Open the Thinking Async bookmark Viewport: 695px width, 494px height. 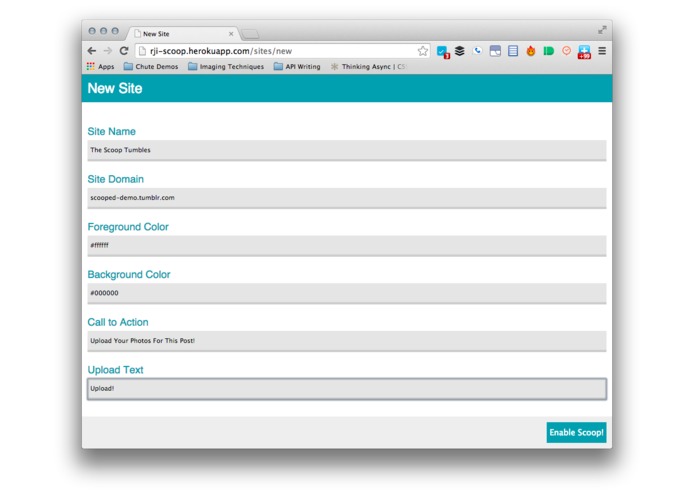point(367,66)
